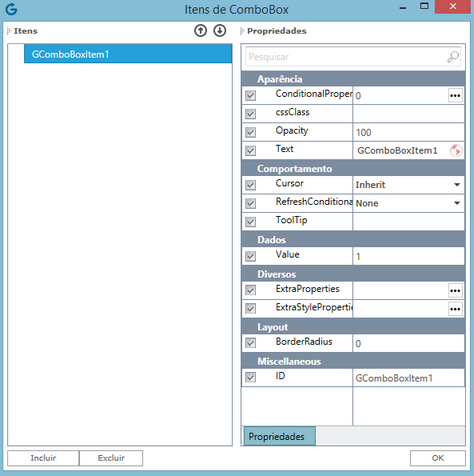Move item up with the up-arrow icon

(x=200, y=31)
